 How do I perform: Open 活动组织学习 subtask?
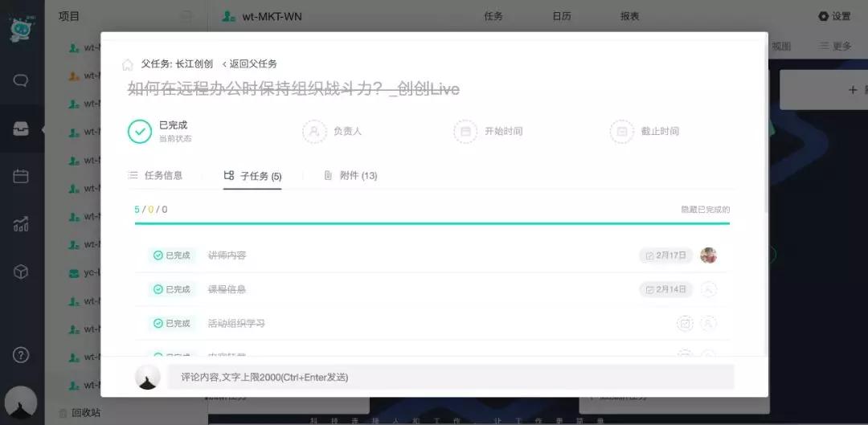[x=236, y=323]
